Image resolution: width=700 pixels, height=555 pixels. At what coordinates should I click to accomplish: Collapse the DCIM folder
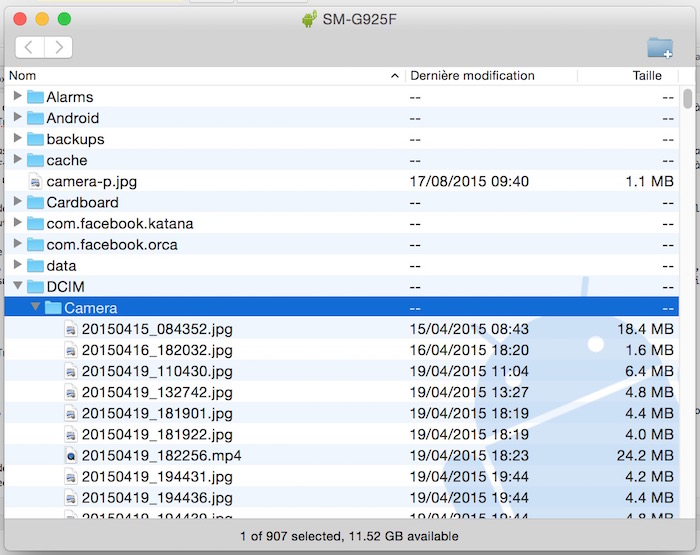pyautogui.click(x=18, y=287)
